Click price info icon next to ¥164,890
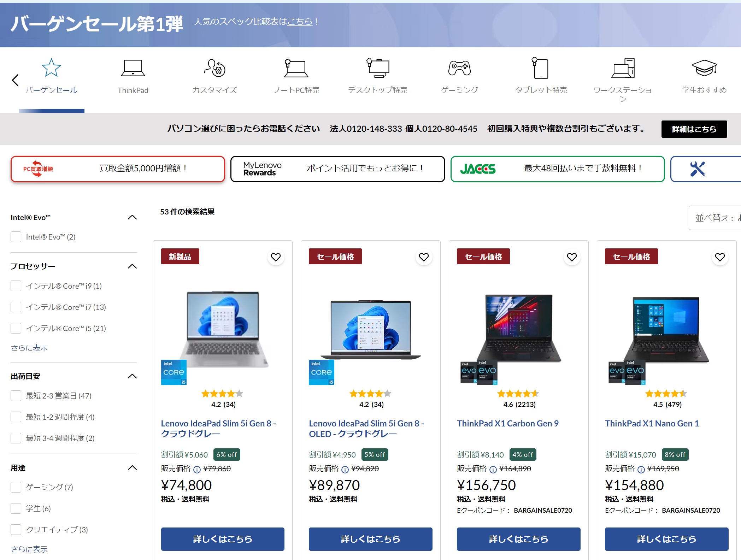Screen dimensions: 741x560 (493, 469)
